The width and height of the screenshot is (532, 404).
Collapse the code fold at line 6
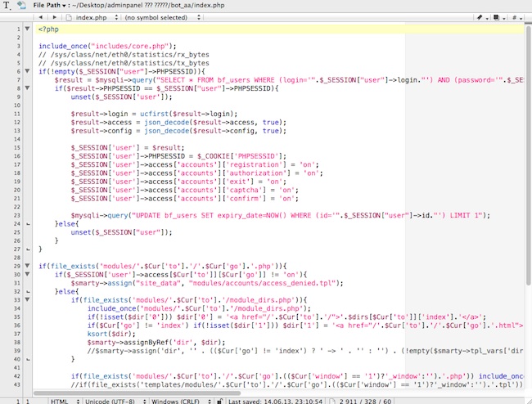pyautogui.click(x=27, y=72)
